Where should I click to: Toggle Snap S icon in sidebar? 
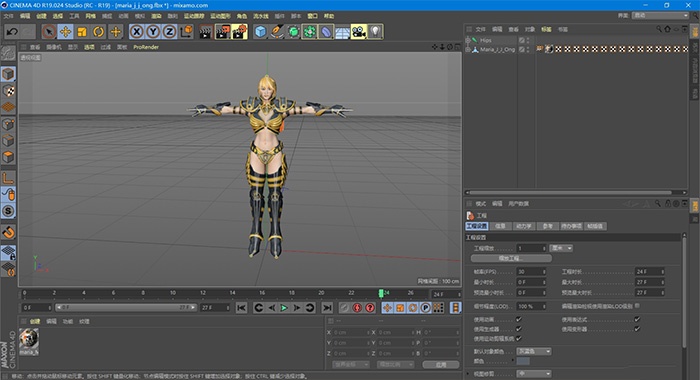(x=8, y=211)
